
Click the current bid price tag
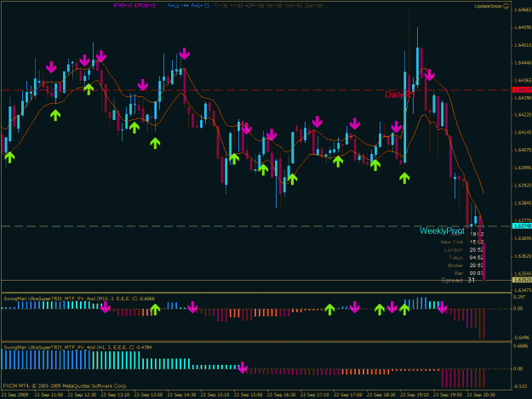click(522, 280)
